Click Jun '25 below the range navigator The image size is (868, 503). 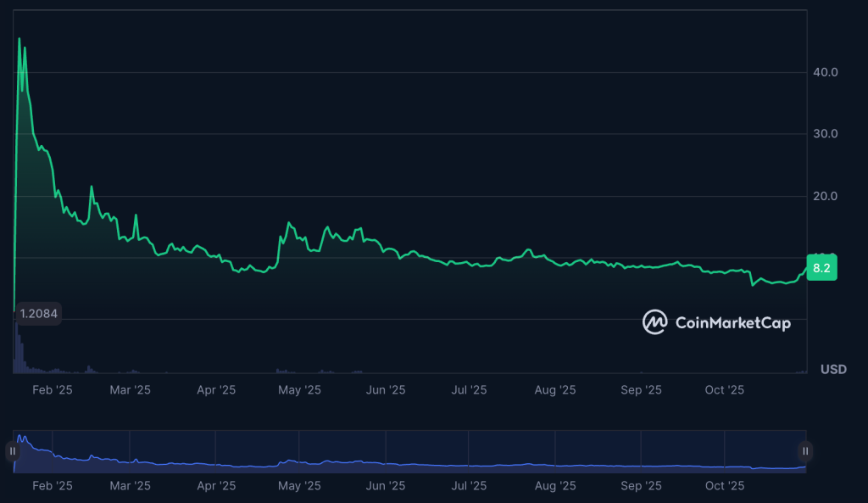click(x=385, y=486)
